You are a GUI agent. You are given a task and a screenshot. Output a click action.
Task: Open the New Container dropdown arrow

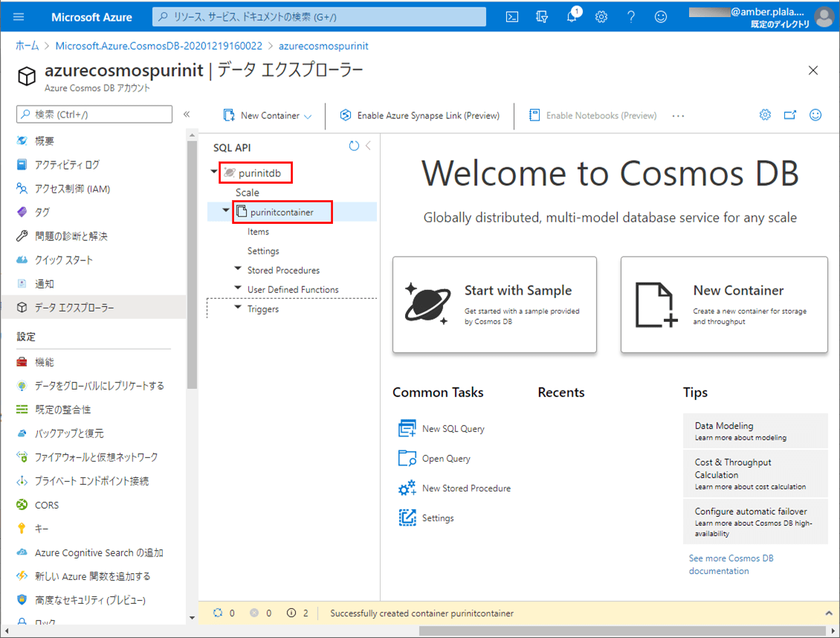308,116
